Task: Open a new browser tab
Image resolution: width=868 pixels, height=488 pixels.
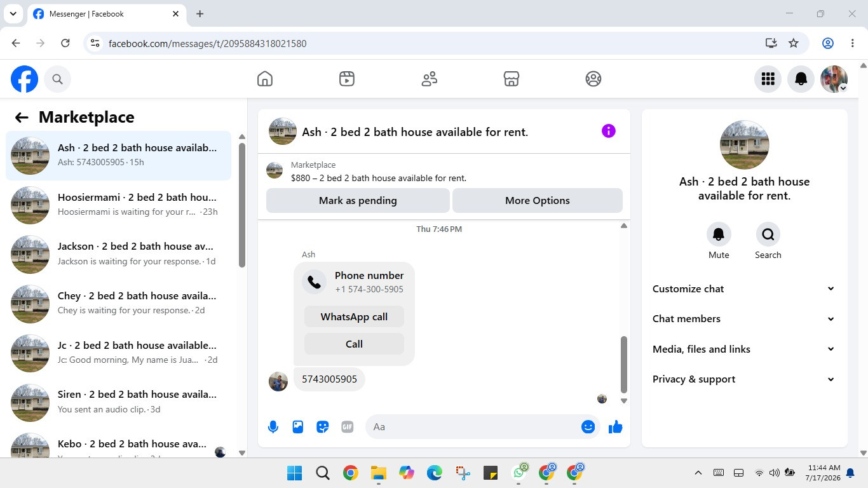Action: tap(200, 14)
